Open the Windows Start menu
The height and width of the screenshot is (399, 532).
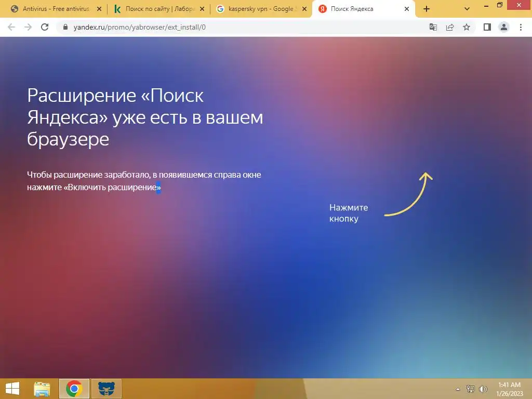[12, 389]
